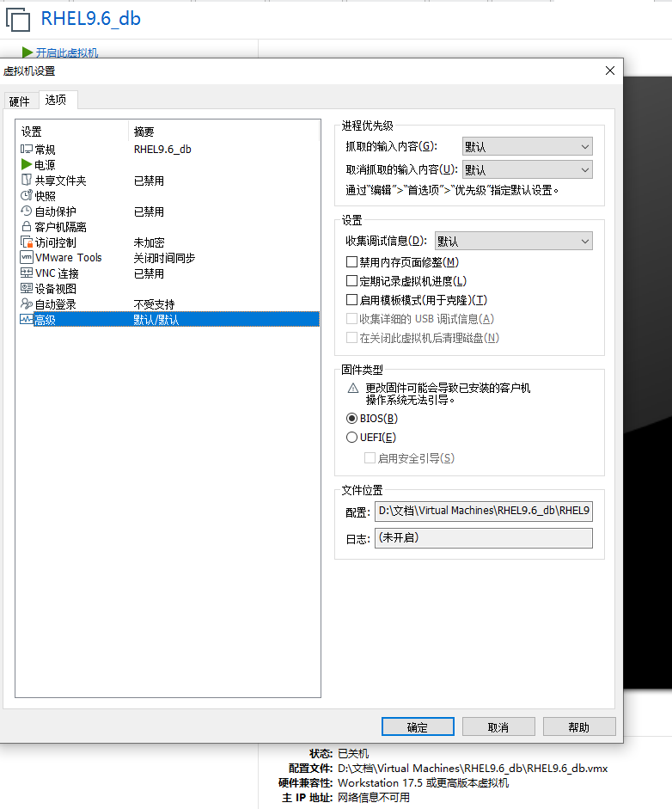Click the 配置文件 path in VM details
This screenshot has height=809, width=672.
[473, 769]
